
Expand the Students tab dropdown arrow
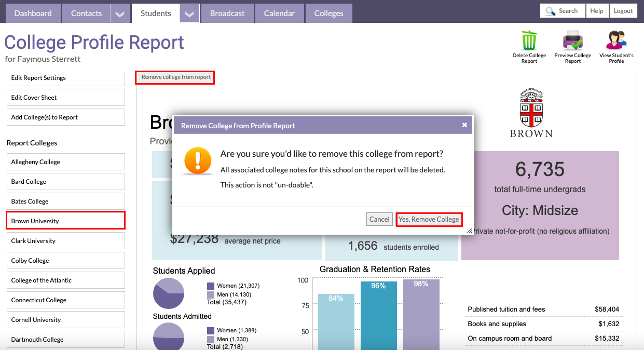click(189, 14)
